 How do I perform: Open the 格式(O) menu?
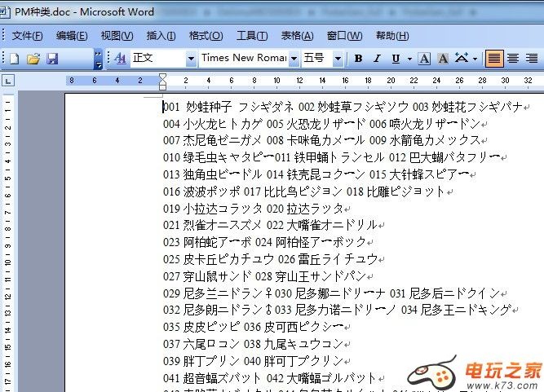pyautogui.click(x=206, y=36)
